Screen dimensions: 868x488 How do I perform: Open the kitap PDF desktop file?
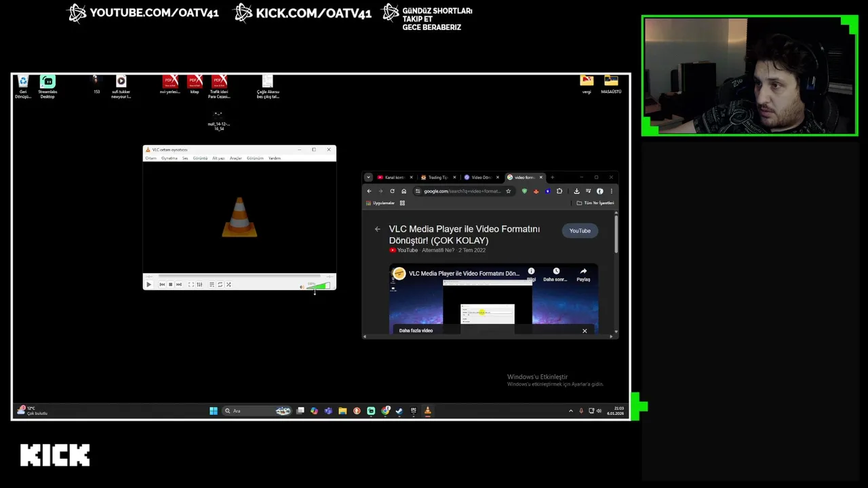point(195,85)
